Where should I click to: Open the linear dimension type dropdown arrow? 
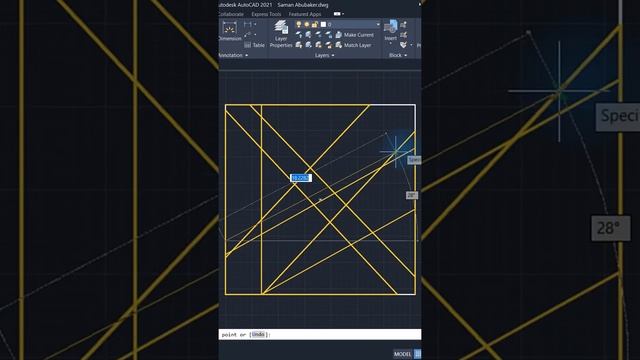click(255, 24)
